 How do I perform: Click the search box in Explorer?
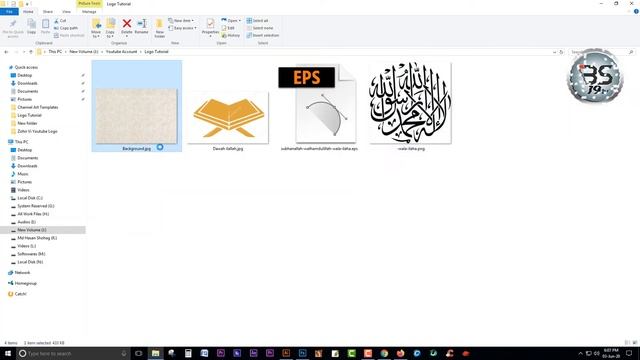[602, 52]
